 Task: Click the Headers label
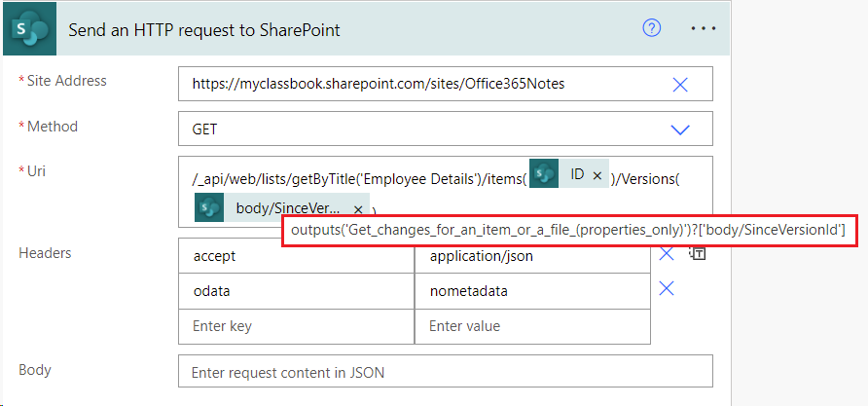tap(46, 253)
